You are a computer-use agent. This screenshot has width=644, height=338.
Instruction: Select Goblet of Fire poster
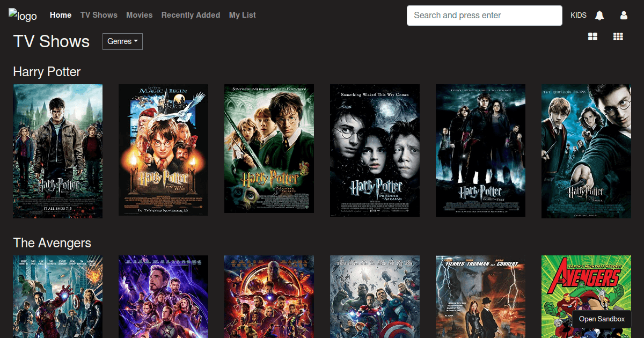(480, 151)
